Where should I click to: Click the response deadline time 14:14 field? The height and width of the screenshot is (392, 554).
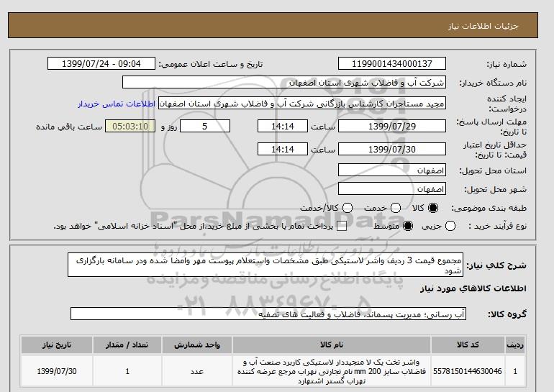283,126
